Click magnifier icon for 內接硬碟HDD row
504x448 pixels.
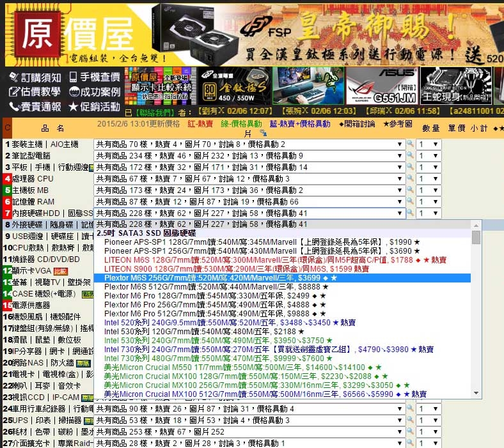click(411, 213)
